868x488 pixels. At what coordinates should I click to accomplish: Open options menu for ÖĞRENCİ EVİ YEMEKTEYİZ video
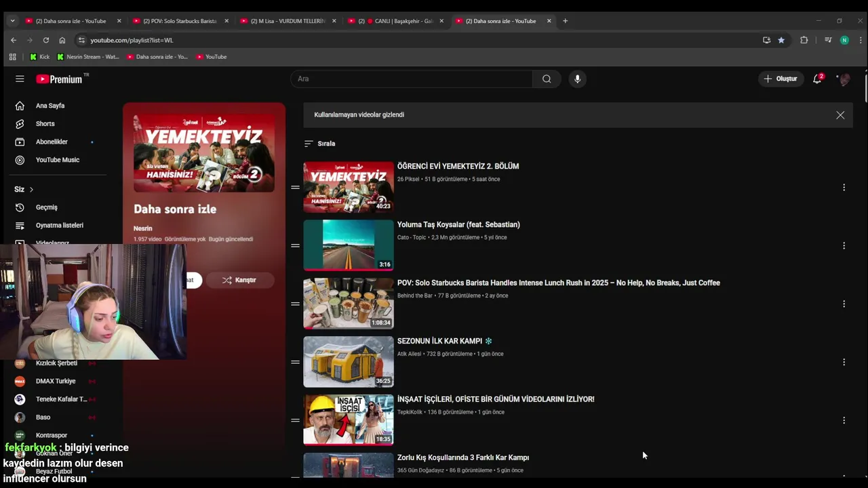point(844,187)
